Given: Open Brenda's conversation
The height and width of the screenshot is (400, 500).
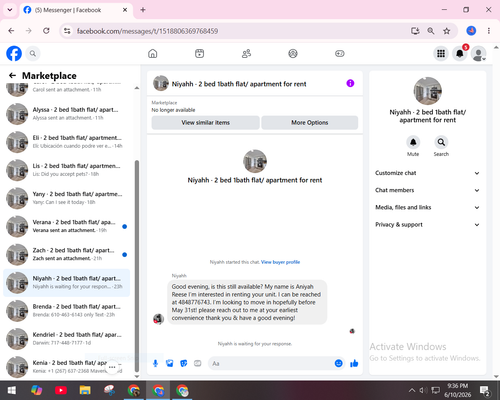Looking at the screenshot, I should tap(67, 310).
